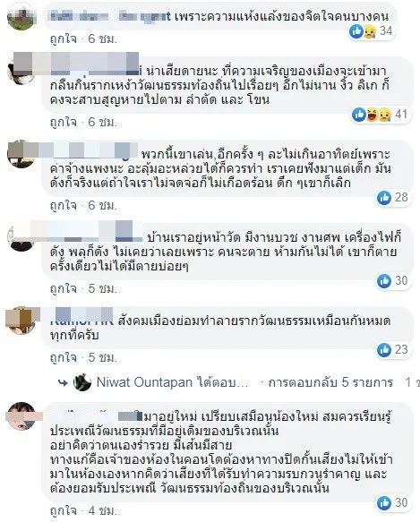Click ถูกใจ under the last long comment
420x522 pixels.
(64, 510)
